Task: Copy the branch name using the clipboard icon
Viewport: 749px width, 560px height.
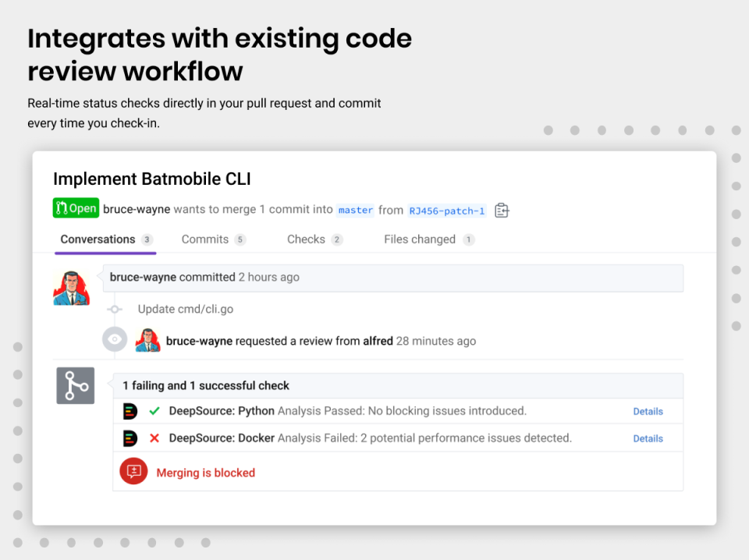Action: 502,210
